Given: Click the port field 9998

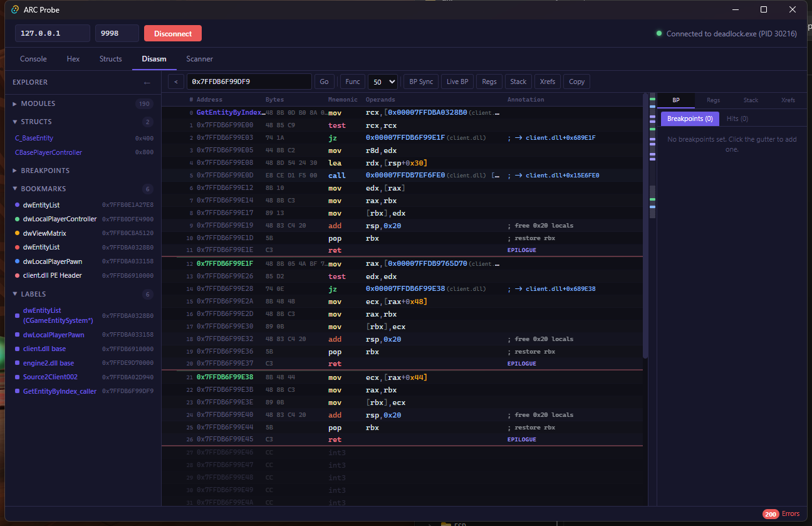Looking at the screenshot, I should (x=117, y=34).
